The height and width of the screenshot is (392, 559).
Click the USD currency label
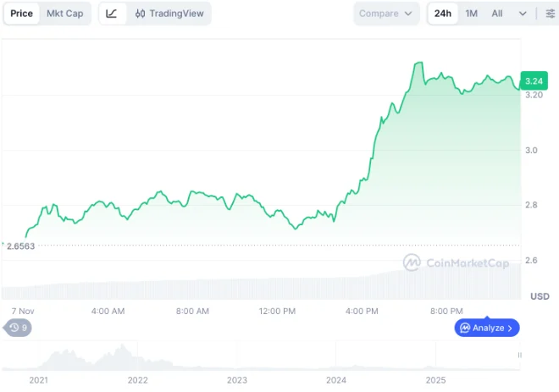coord(540,296)
